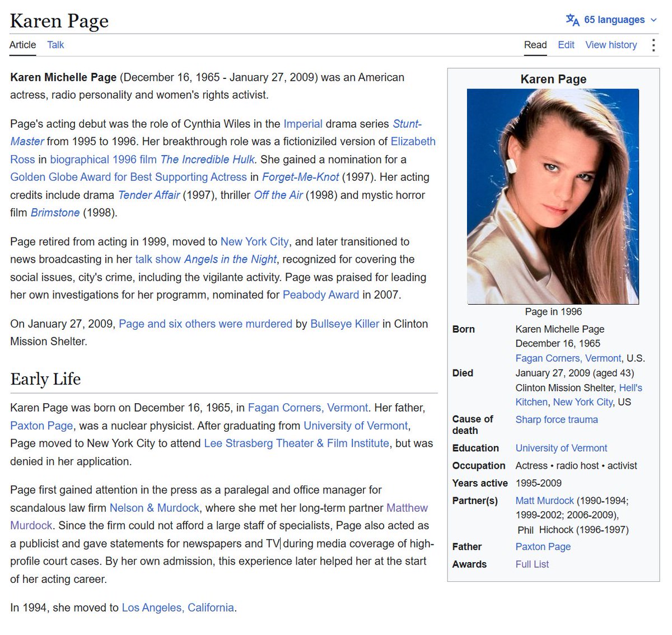672x635 pixels.
Task: Open the Full List awards link
Action: tap(532, 564)
